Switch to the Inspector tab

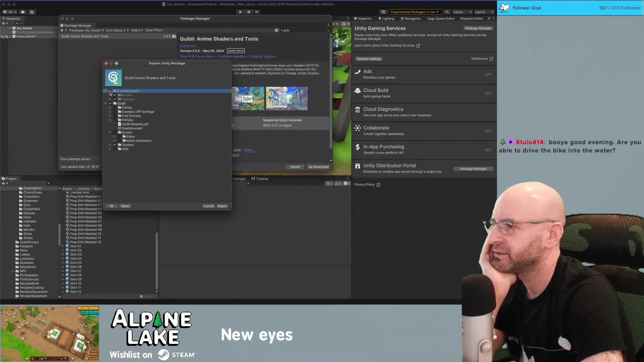(363, 18)
